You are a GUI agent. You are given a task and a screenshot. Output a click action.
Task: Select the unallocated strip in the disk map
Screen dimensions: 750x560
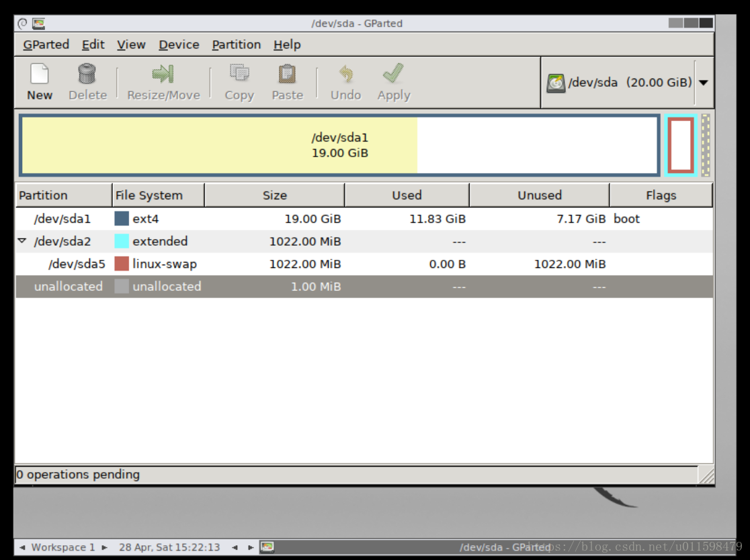click(706, 145)
